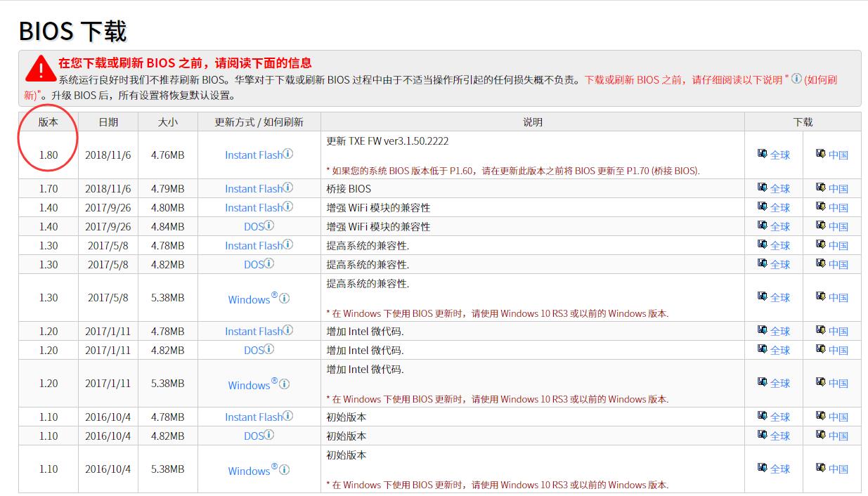Select the 下载 column header
This screenshot has height=496, width=868.
(802, 121)
